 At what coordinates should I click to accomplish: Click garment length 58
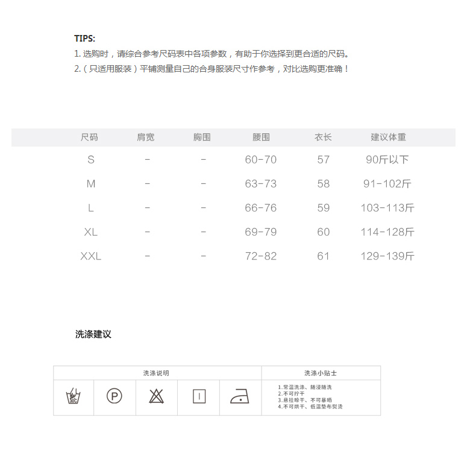point(324,184)
